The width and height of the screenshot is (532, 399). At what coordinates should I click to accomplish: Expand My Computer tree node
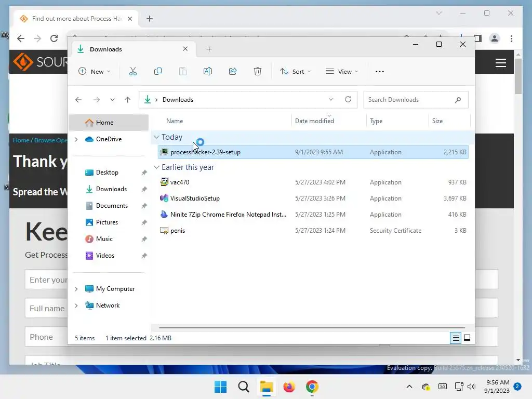76,289
